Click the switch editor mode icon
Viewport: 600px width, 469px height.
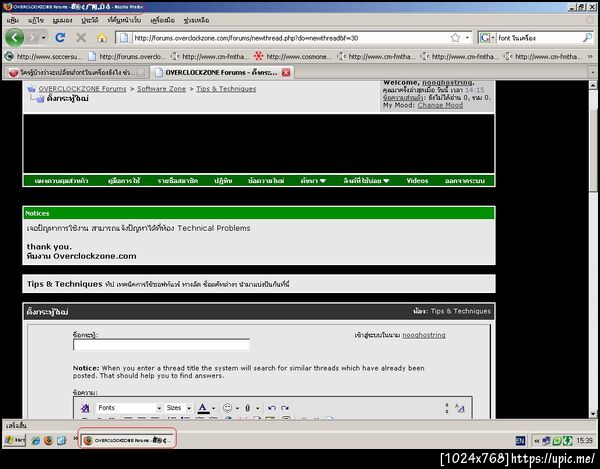[x=460, y=408]
